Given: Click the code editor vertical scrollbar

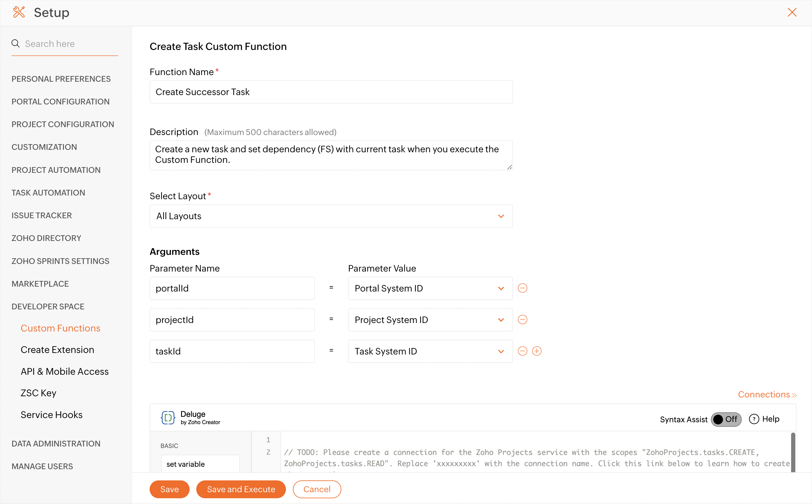Looking at the screenshot, I should (x=793, y=452).
